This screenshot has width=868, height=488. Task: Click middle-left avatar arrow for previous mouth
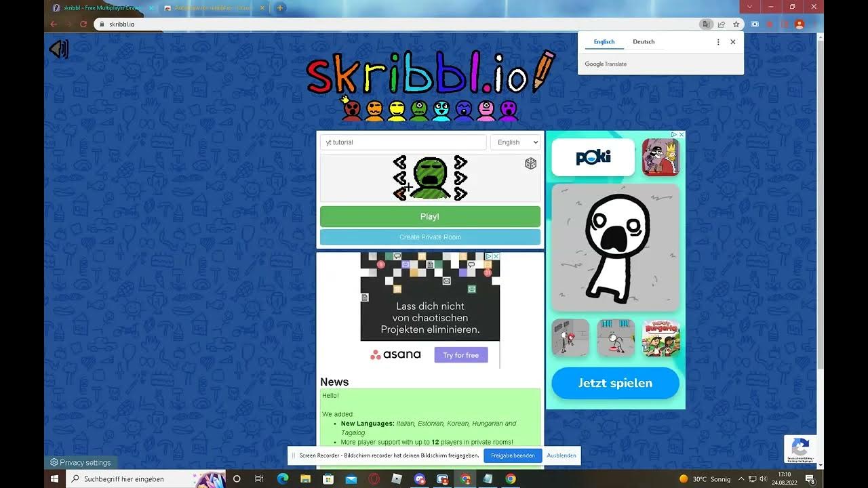tap(400, 178)
